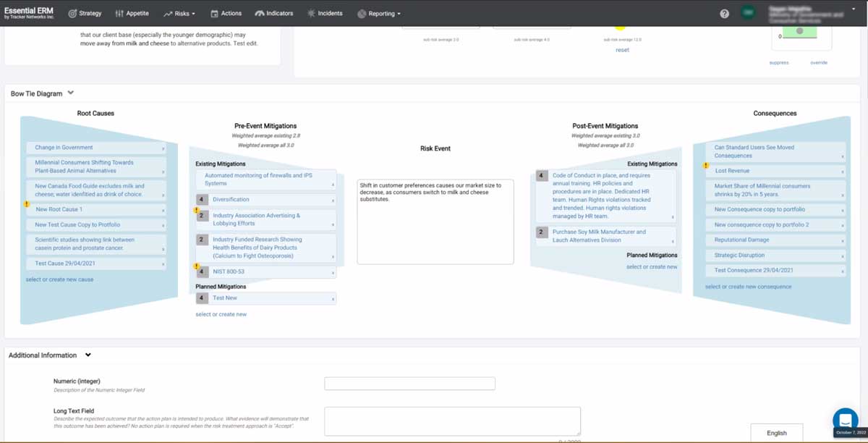Click the user avatar in the header
The image size is (868, 443).
point(747,13)
